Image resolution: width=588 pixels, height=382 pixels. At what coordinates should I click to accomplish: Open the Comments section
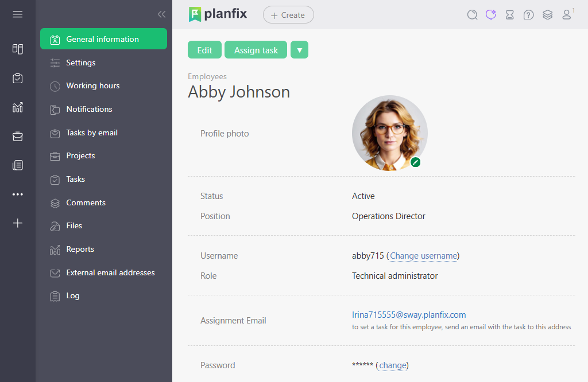pyautogui.click(x=103, y=202)
